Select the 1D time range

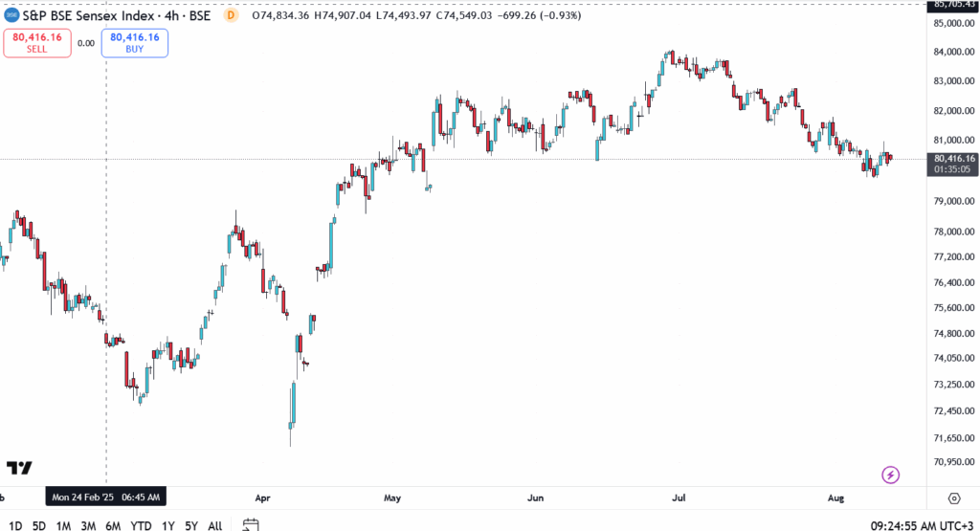tap(15, 525)
